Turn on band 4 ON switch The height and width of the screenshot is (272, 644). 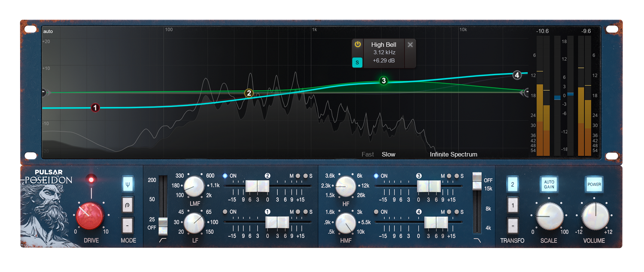[376, 212]
